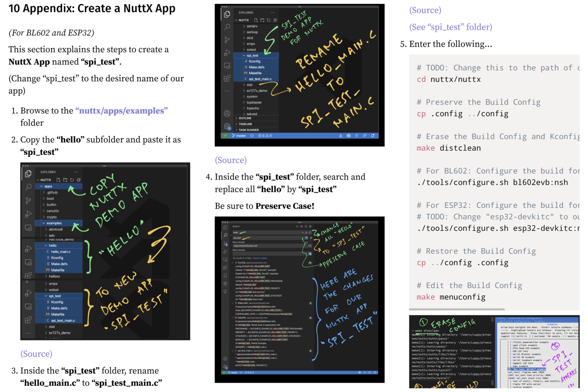Image resolution: width=588 pixels, height=392 pixels.
Task: Toggle the Serial Blaster example checkbox
Action: tap(509, 354)
